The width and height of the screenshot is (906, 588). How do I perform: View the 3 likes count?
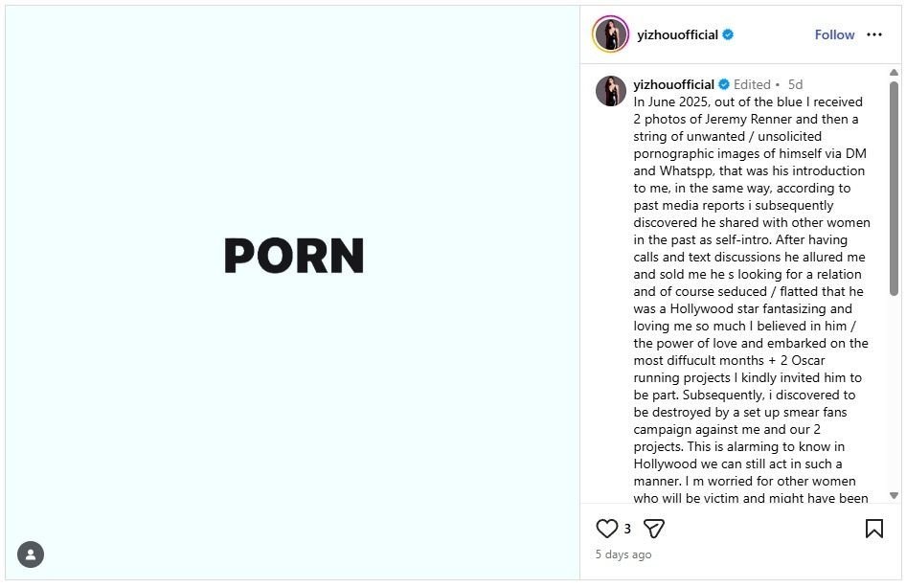coord(627,529)
